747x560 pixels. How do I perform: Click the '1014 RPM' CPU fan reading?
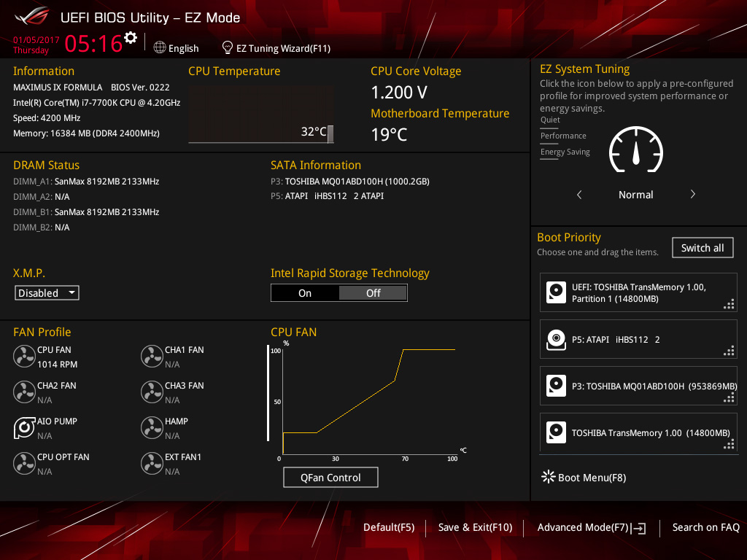57,365
